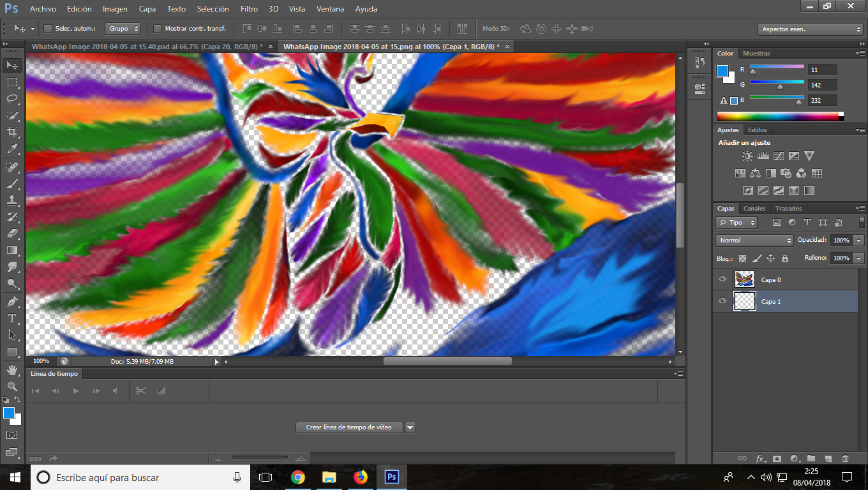Select the Zoom tool in the toolbox
868x490 pixels.
[x=12, y=387]
